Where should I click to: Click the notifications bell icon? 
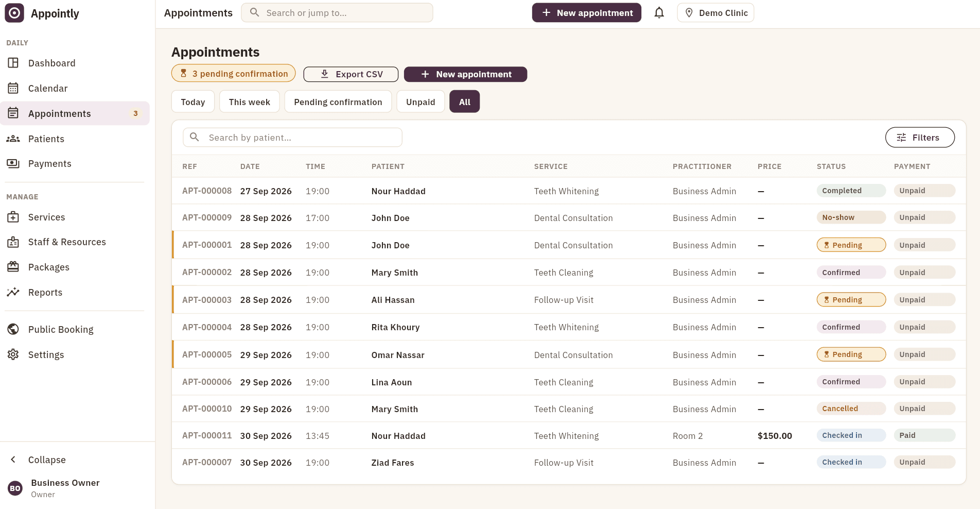pyautogui.click(x=659, y=13)
